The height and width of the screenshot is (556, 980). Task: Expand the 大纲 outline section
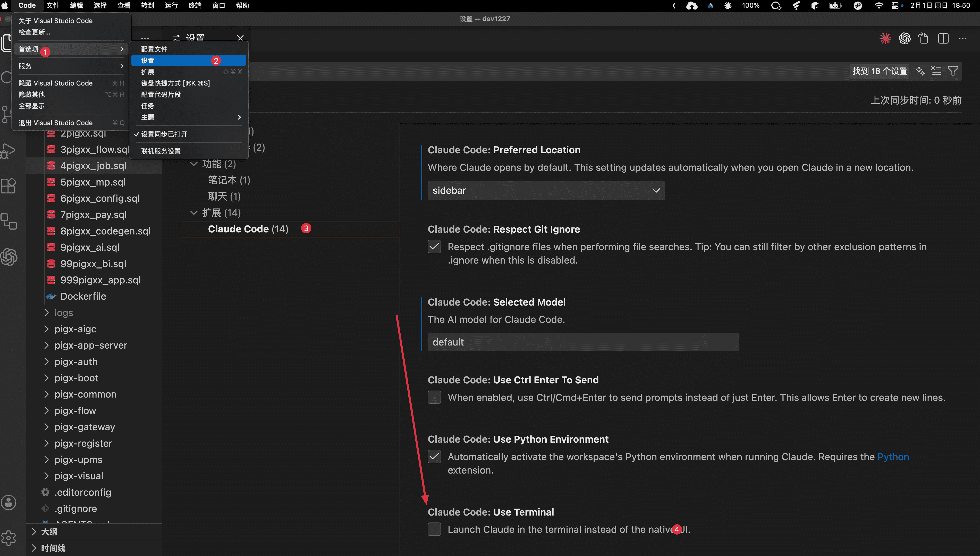click(x=49, y=532)
